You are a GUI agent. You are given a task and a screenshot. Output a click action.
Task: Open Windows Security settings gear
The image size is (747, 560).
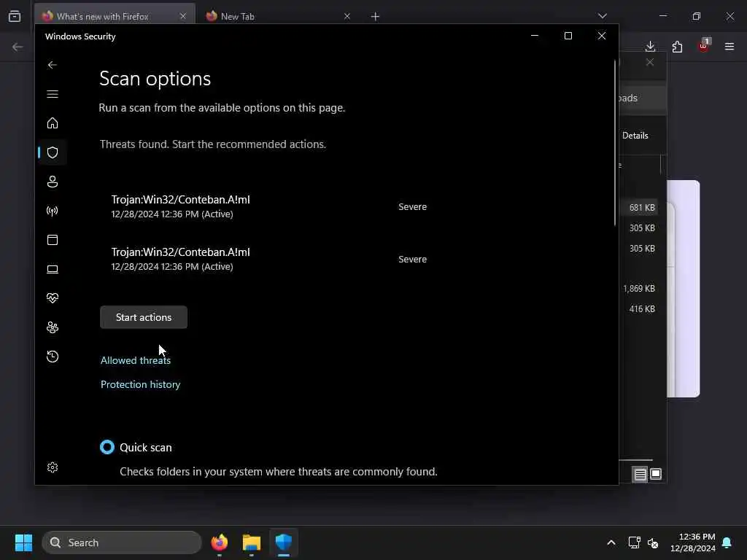pos(53,467)
